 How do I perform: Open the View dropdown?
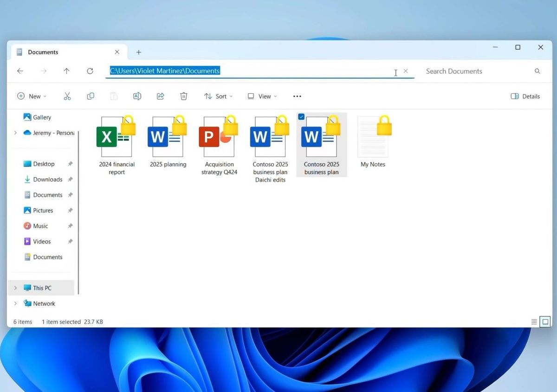tap(262, 96)
